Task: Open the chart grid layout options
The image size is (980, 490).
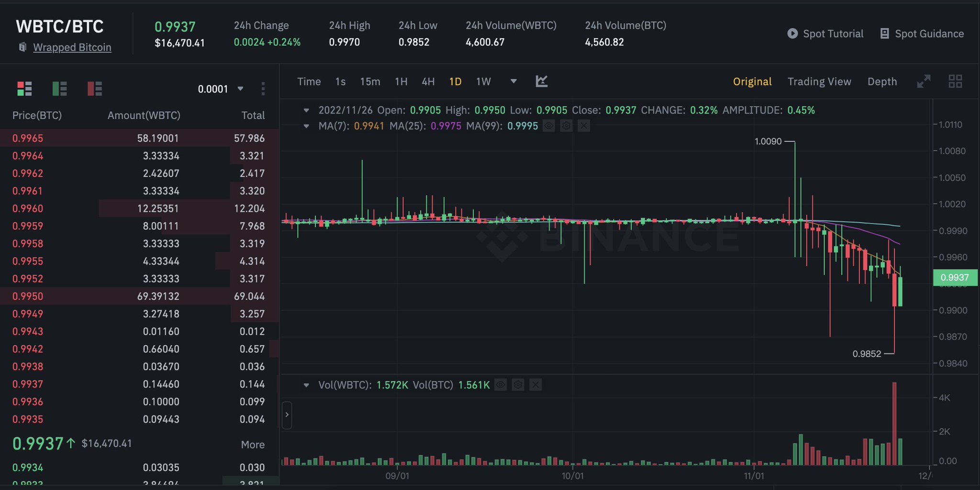Action: coord(955,82)
